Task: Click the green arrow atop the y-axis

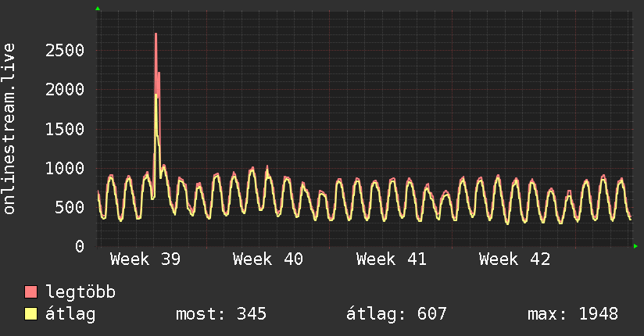Action: click(x=98, y=9)
